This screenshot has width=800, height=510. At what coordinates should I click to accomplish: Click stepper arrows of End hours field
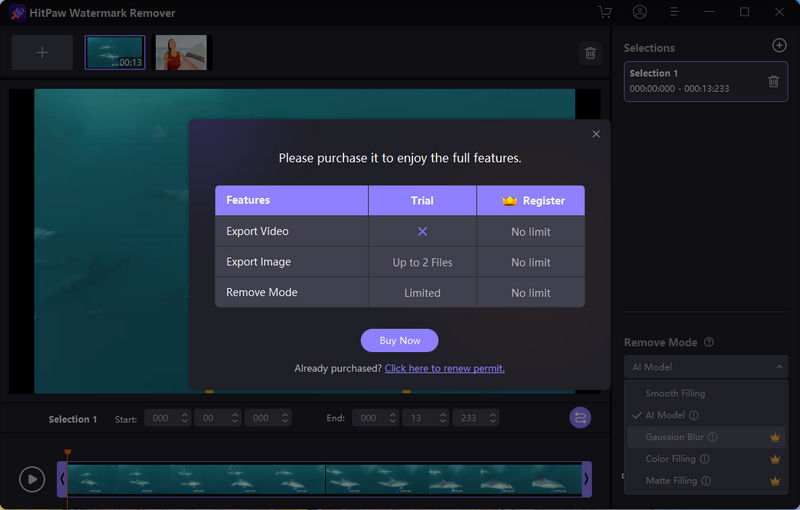(392, 418)
